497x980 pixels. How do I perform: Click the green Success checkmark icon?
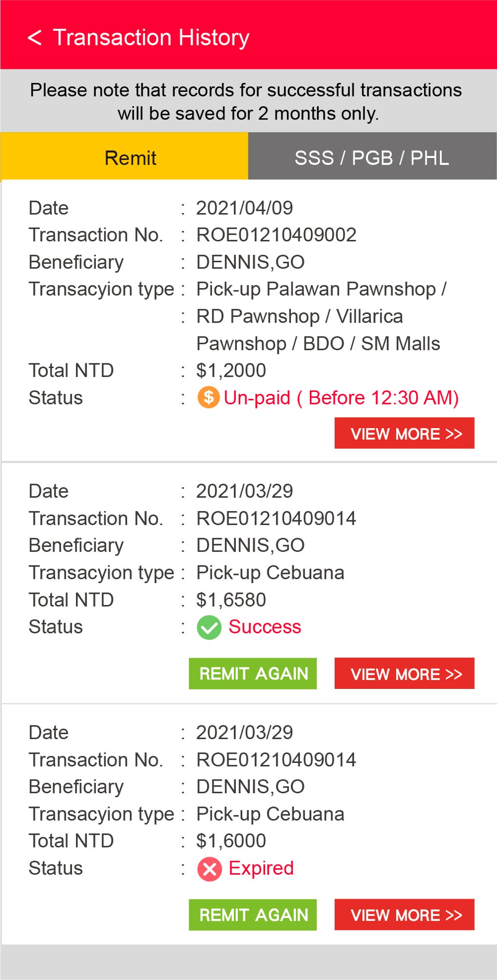coord(209,627)
